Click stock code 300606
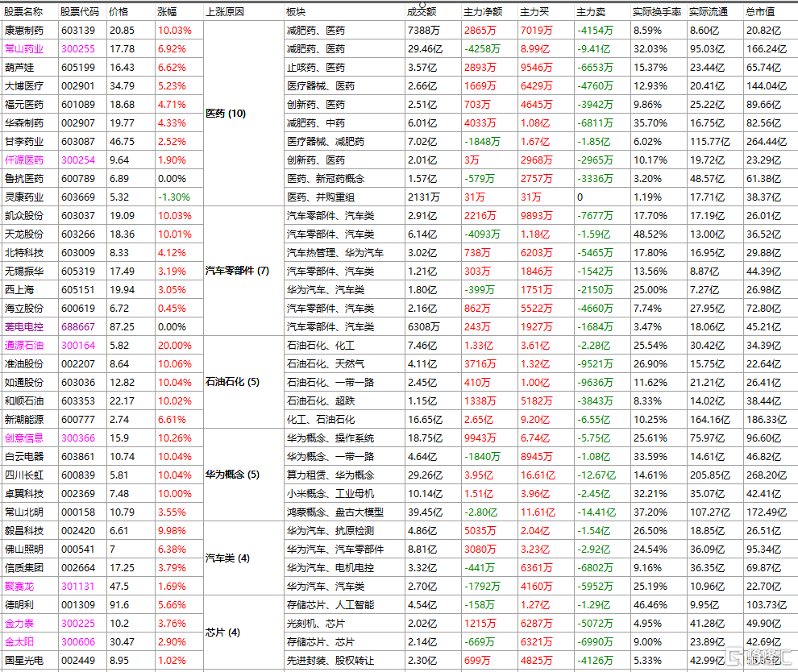This screenshot has width=798, height=672. click(x=78, y=642)
